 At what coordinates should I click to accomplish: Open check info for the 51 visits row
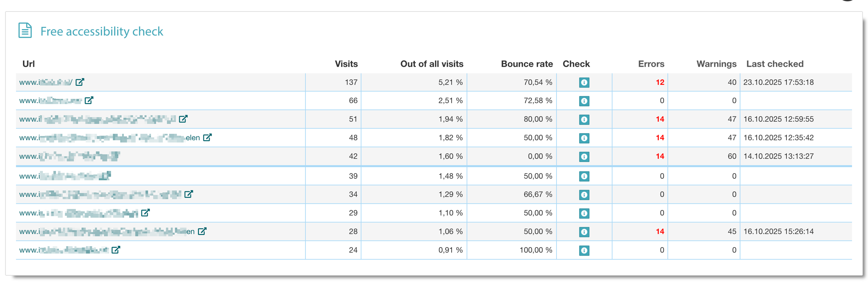coord(584,119)
